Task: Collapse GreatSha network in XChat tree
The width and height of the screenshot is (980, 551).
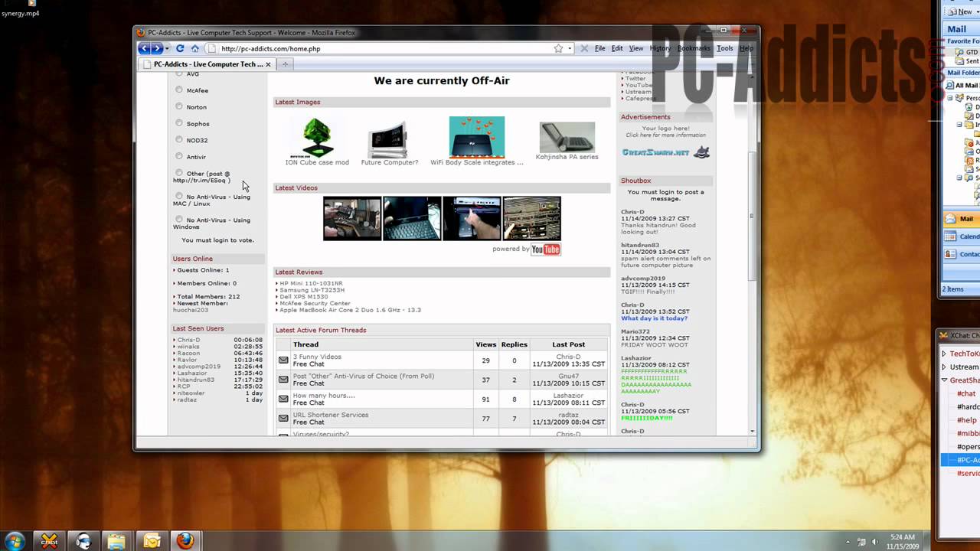Action: pos(944,380)
